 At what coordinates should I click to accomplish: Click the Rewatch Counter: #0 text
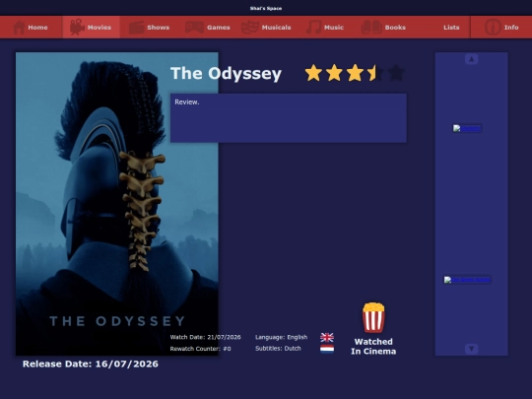(x=201, y=349)
